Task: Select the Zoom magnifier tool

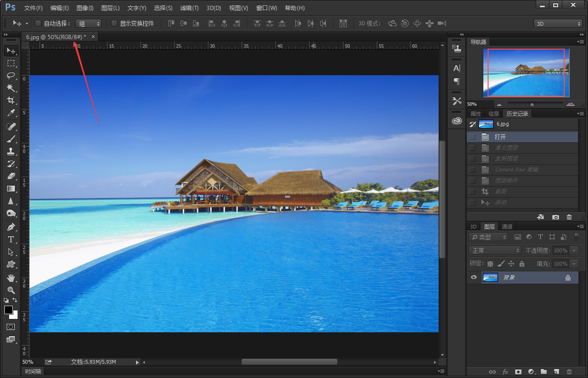Action: [x=10, y=290]
